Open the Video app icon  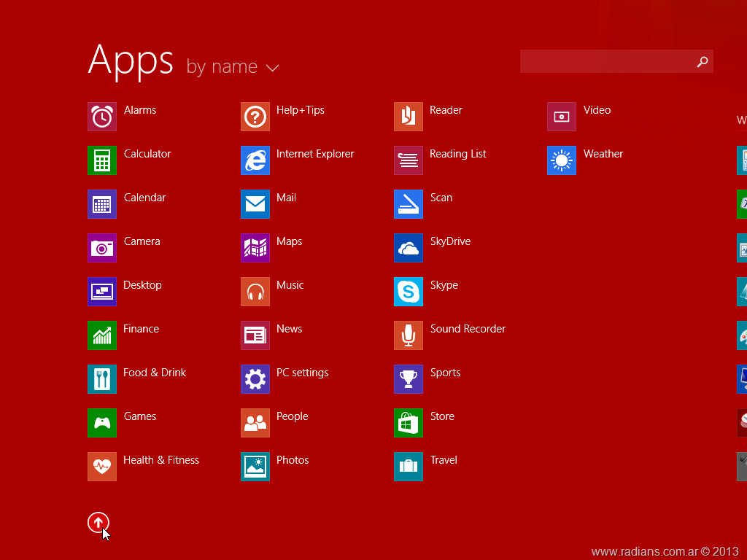pyautogui.click(x=562, y=117)
